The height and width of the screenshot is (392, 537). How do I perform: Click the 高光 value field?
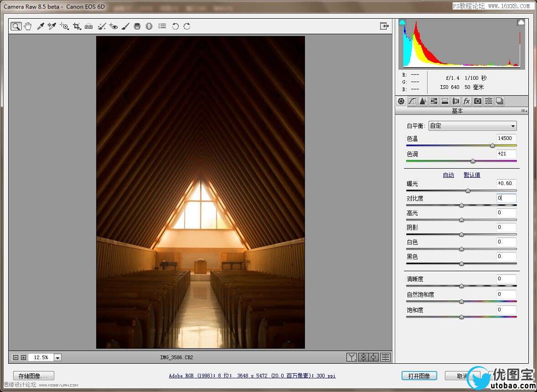coord(506,212)
